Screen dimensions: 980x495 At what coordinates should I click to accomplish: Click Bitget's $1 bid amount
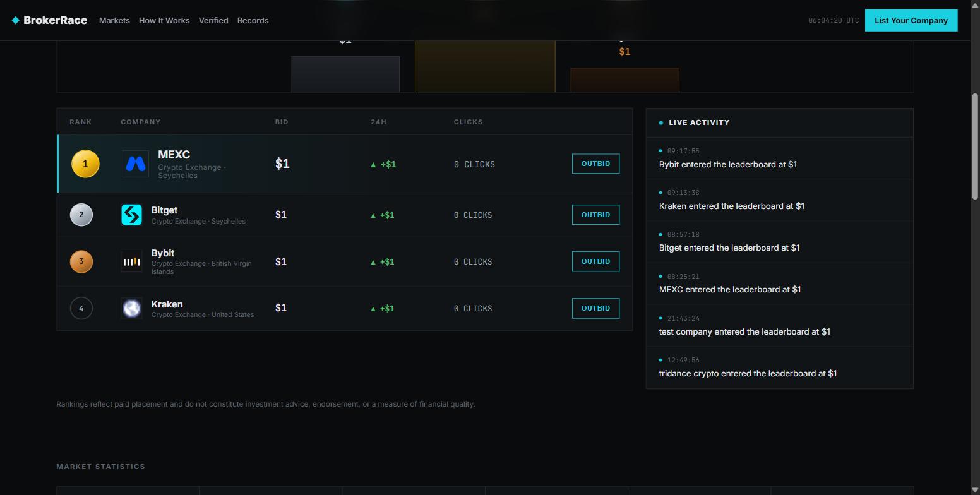pyautogui.click(x=281, y=215)
